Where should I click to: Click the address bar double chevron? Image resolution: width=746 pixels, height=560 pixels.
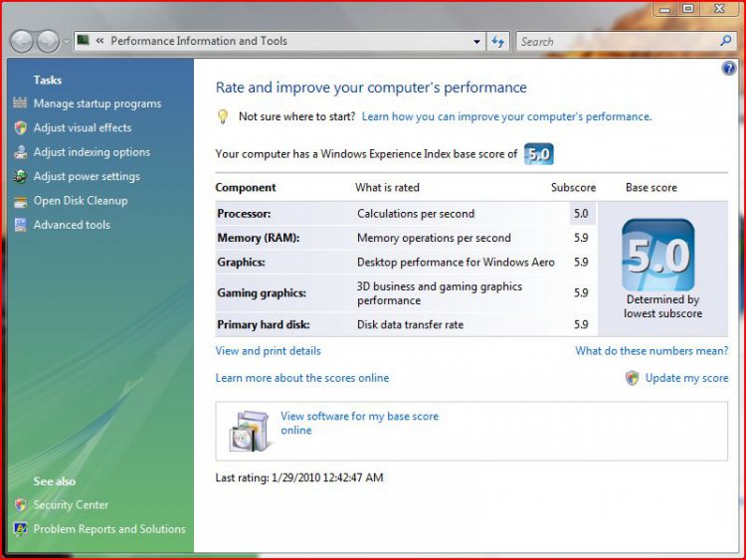coord(99,41)
